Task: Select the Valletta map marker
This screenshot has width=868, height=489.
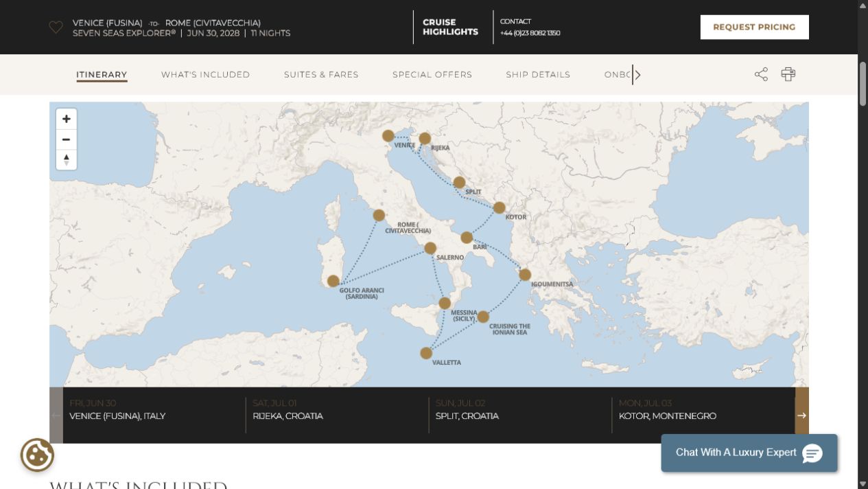Action: (426, 353)
